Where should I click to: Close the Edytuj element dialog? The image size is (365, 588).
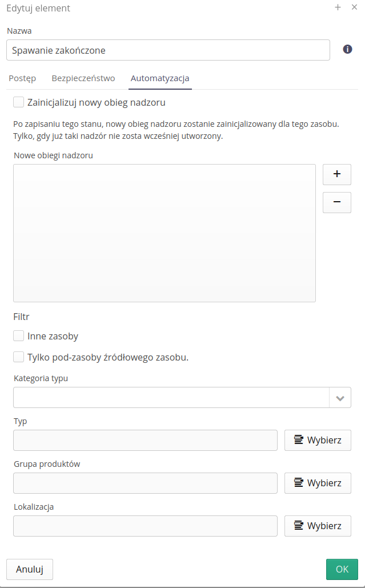[x=354, y=7]
